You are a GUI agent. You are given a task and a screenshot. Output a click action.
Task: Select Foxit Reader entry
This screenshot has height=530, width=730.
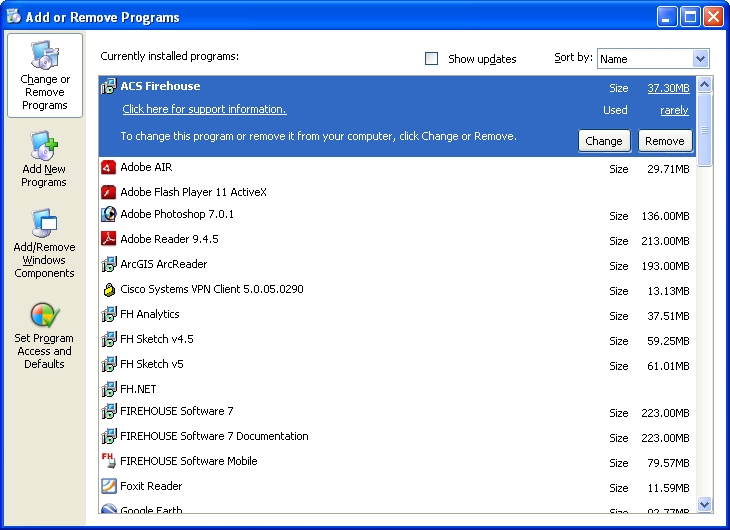pos(397,487)
